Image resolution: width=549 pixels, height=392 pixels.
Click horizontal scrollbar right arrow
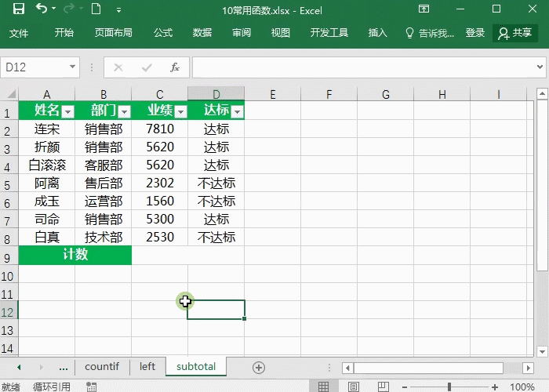[x=528, y=368]
